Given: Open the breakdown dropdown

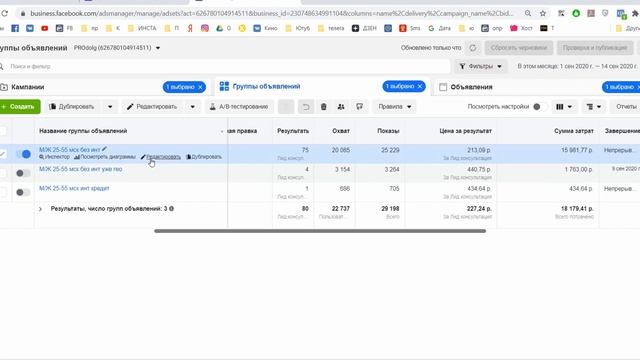Looking at the screenshot, I should [594, 107].
